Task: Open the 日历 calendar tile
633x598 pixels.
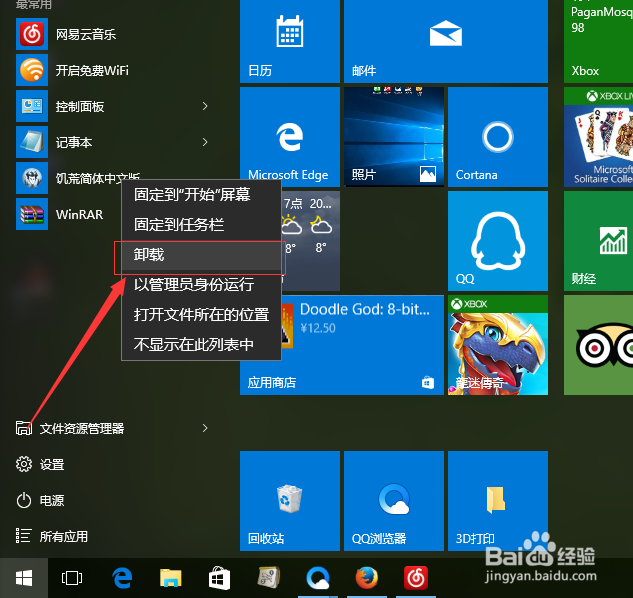Action: tap(290, 41)
